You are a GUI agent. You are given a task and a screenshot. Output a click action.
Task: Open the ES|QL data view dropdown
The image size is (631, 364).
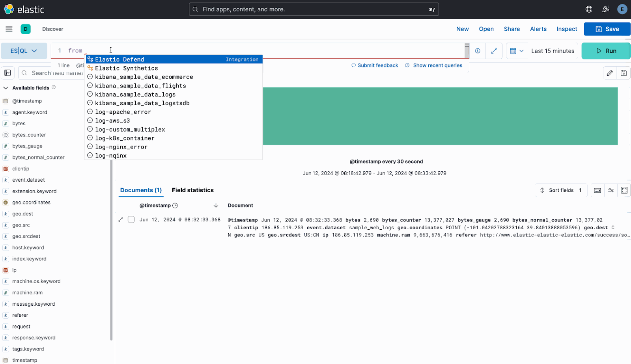24,51
